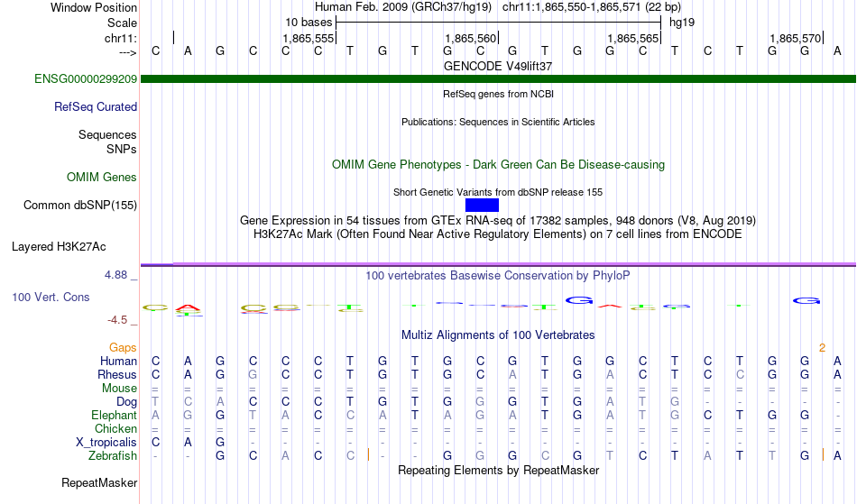
Task: Click the GENCODE V49lift37 track title
Action: (498, 66)
